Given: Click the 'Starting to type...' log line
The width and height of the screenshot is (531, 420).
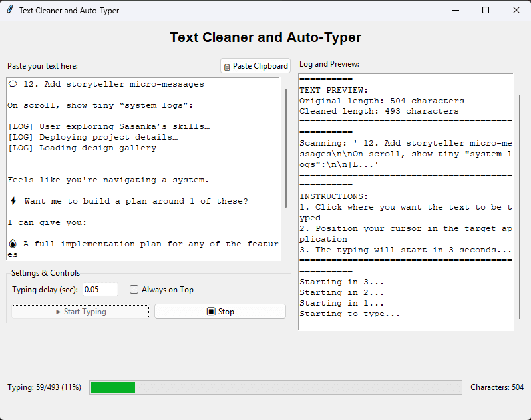Looking at the screenshot, I should click(349, 314).
